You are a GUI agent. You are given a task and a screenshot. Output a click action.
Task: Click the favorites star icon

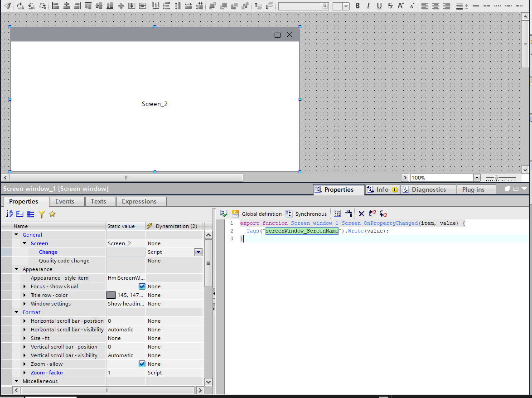pos(52,214)
